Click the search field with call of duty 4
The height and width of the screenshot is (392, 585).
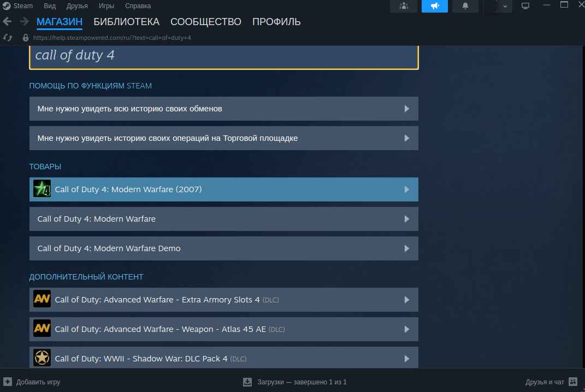[224, 56]
